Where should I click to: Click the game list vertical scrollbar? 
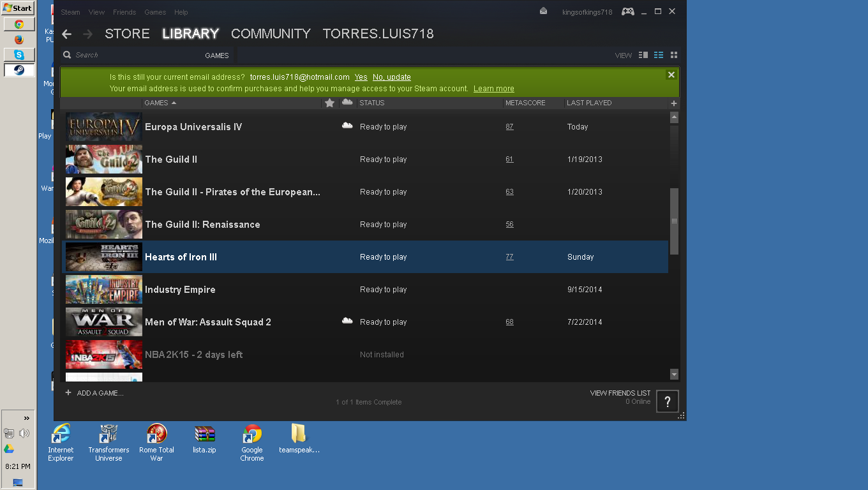tap(674, 221)
